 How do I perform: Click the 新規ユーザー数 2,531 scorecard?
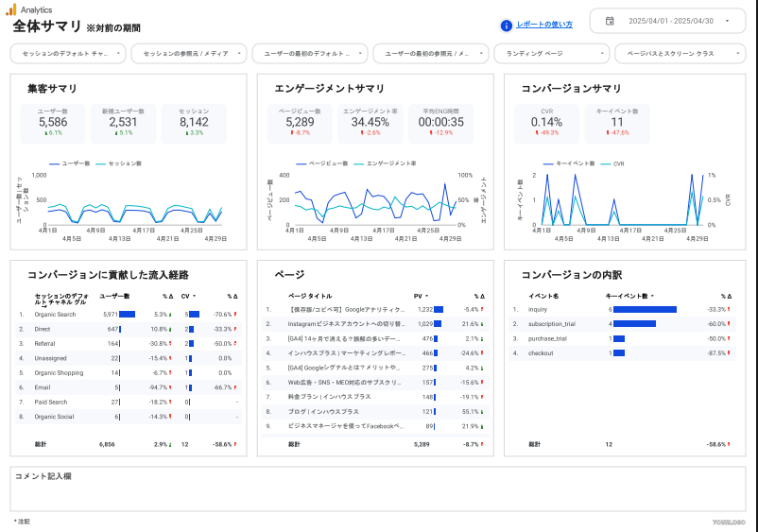(123, 124)
